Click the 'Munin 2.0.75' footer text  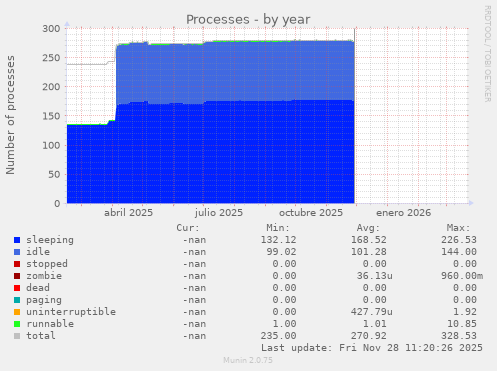248,360
